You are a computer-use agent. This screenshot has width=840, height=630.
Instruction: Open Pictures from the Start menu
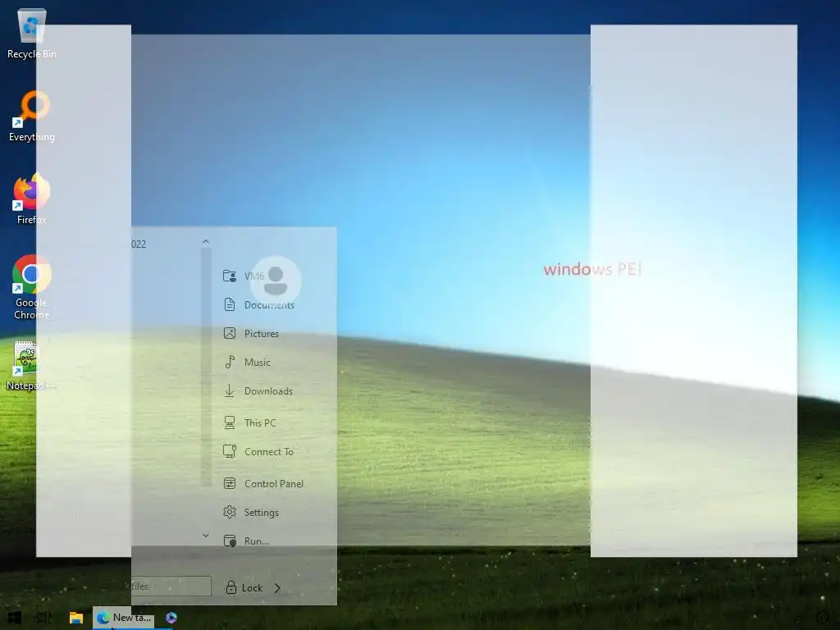pyautogui.click(x=251, y=333)
